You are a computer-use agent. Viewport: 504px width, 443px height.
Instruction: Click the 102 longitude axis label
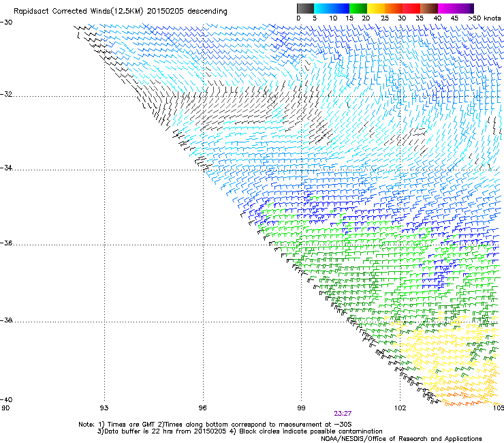[400, 408]
